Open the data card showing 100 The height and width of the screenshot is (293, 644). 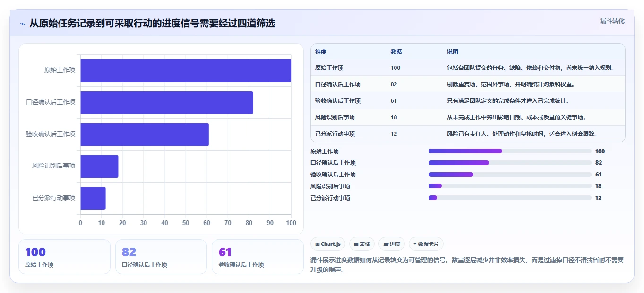pos(64,257)
